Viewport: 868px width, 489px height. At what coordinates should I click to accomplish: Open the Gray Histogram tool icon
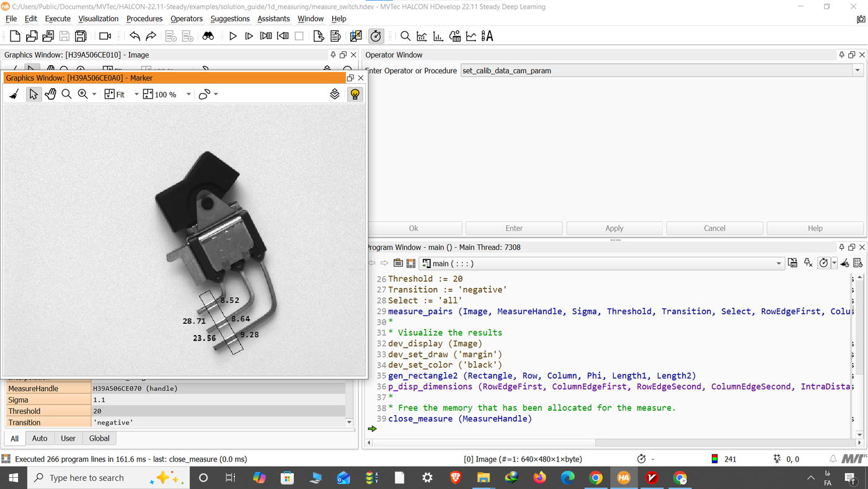422,36
